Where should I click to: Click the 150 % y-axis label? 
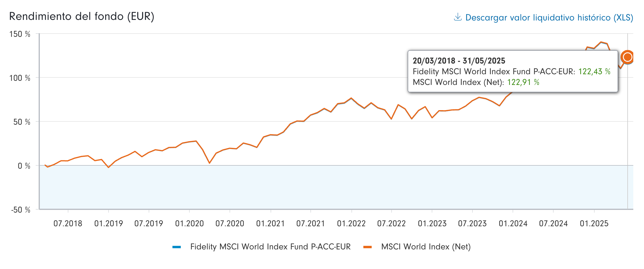[20, 34]
